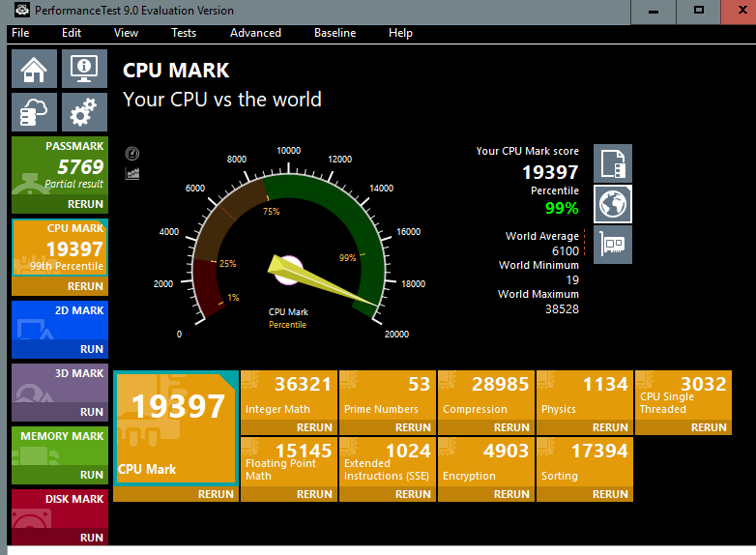Image resolution: width=756 pixels, height=555 pixels.
Task: Select the large 19397 CPU Mark tile
Action: pos(176,428)
